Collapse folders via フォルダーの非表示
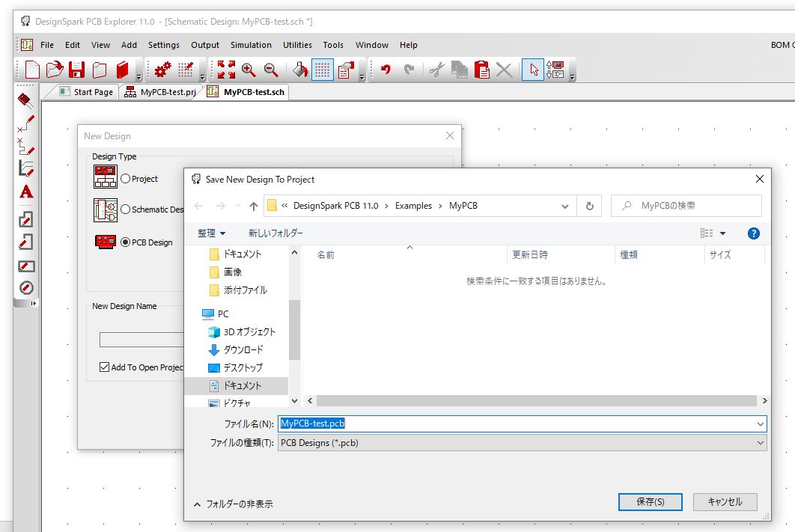 233,504
